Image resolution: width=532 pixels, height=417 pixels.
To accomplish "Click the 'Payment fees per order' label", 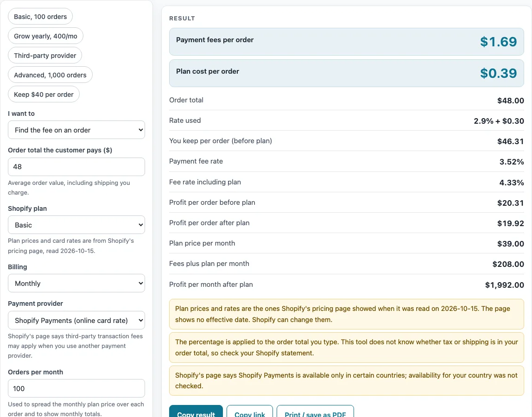I will pos(215,40).
